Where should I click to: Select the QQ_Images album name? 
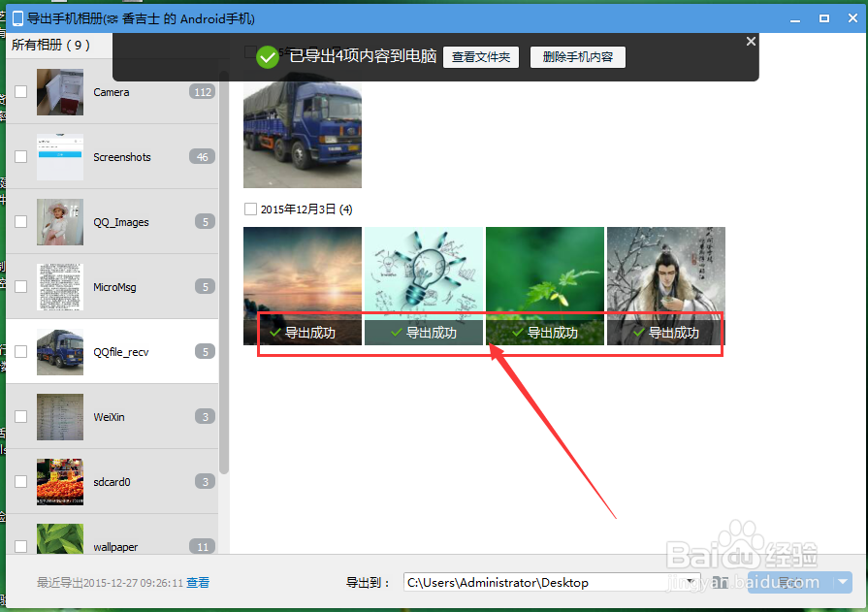point(120,222)
